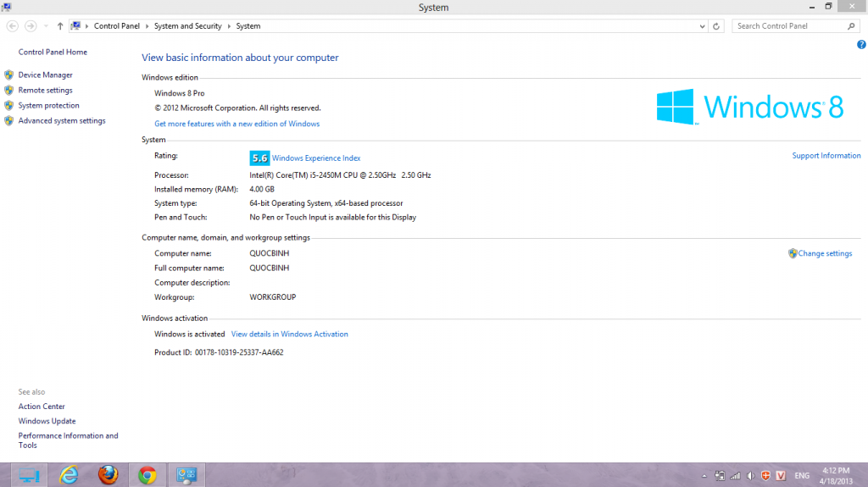Click the Control Panel taskbar button
868x487 pixels.
point(186,475)
